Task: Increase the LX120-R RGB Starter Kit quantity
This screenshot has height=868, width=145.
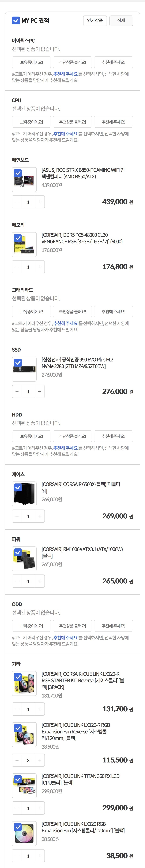Action: tap(40, 709)
